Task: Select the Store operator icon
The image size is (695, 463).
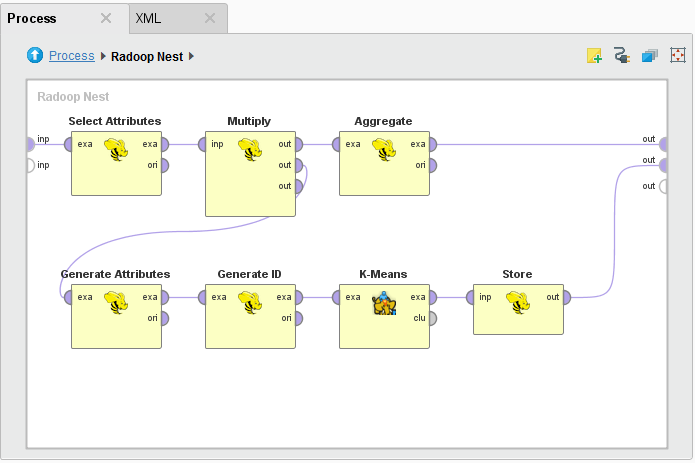Action: (x=518, y=303)
